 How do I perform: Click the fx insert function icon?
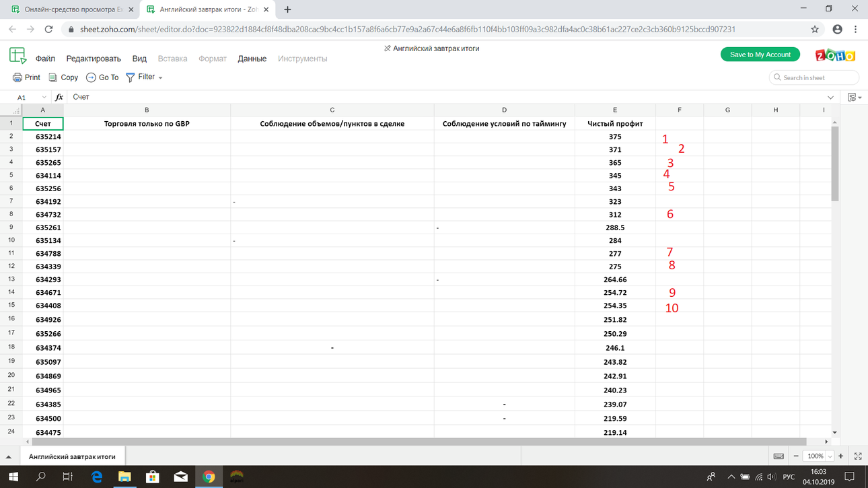pyautogui.click(x=59, y=97)
